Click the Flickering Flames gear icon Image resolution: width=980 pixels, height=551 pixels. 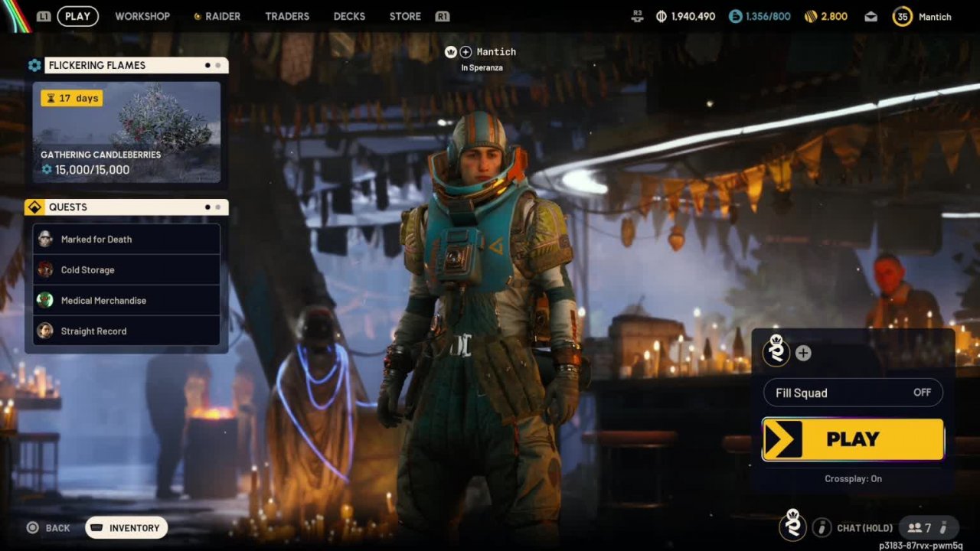click(34, 65)
